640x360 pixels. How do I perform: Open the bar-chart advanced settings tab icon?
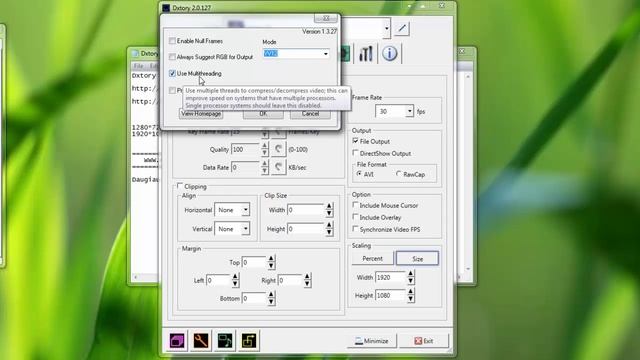366,53
